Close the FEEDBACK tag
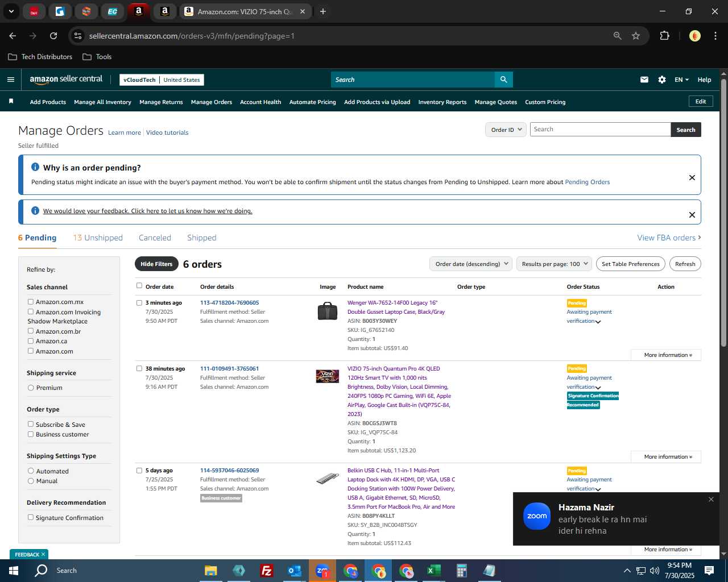This screenshot has height=582, width=728. click(43, 554)
